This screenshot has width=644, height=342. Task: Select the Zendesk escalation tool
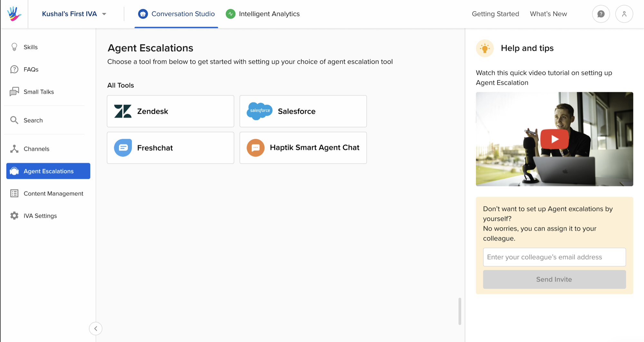[x=170, y=111]
